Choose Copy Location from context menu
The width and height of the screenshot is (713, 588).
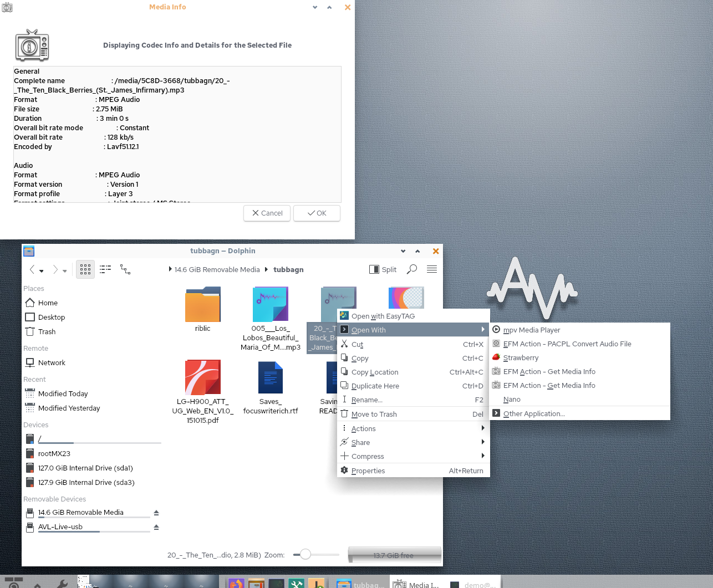(413, 372)
